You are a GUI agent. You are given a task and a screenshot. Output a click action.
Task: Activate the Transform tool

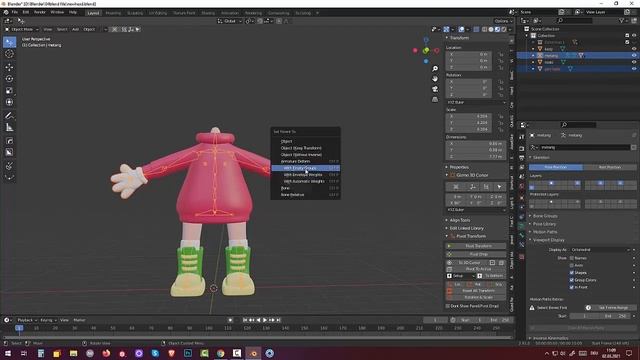tap(9, 102)
